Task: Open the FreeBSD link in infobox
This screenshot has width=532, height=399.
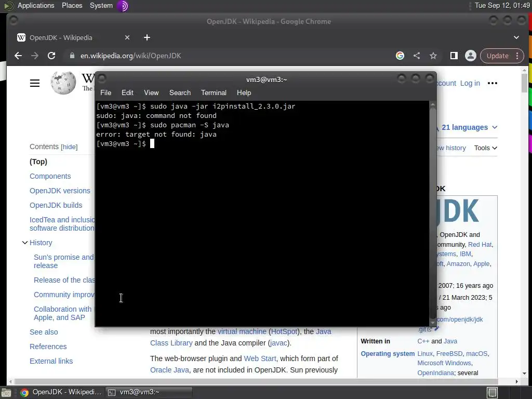Action: click(x=449, y=354)
